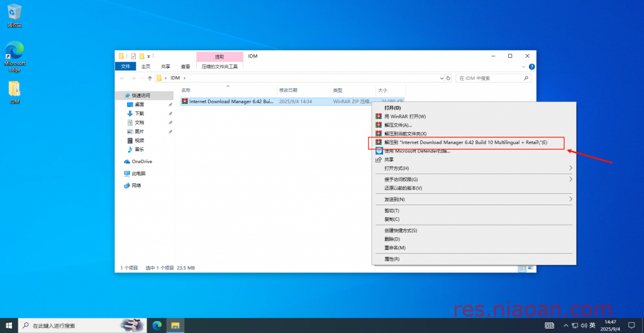Go up one folder level

pos(150,78)
